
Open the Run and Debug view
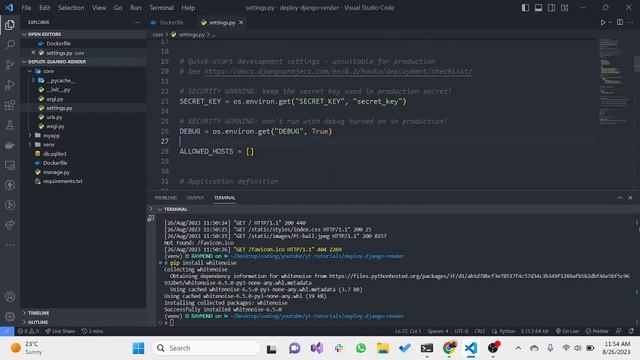(10, 85)
